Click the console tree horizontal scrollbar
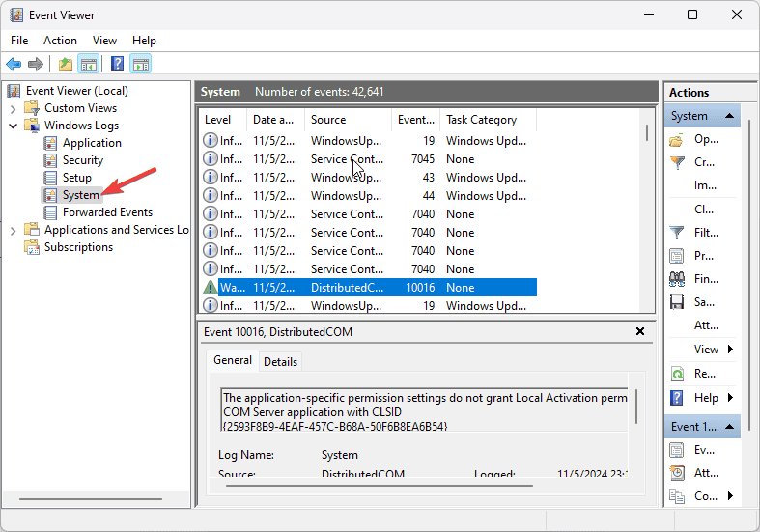The image size is (760, 532). click(91, 498)
